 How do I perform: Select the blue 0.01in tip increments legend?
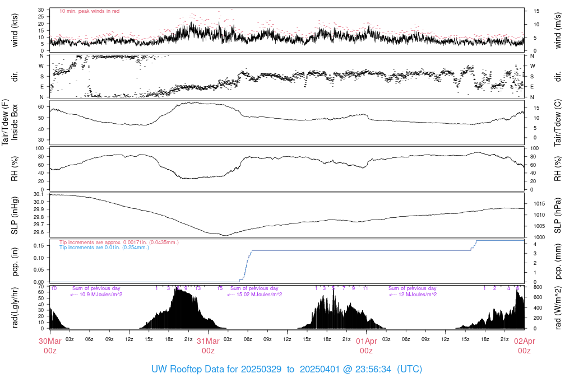(x=104, y=248)
